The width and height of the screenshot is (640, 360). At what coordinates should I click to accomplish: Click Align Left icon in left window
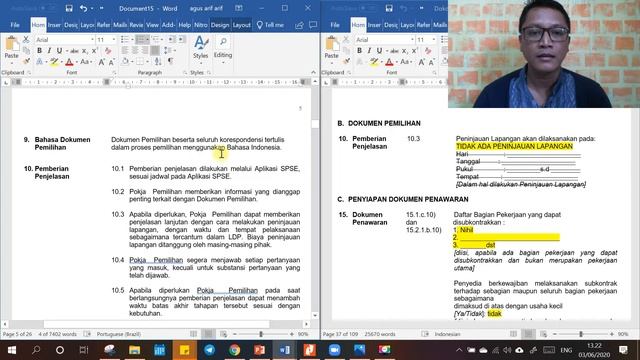(125, 51)
